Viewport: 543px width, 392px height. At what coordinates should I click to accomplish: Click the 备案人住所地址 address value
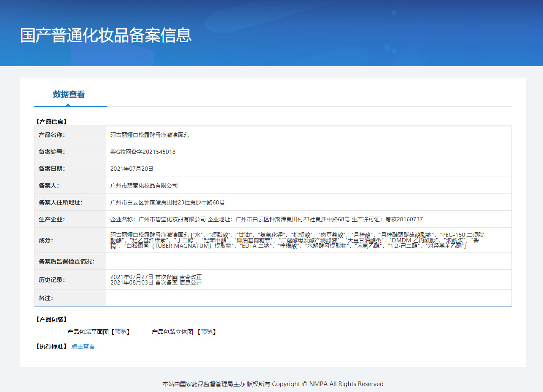coord(167,202)
